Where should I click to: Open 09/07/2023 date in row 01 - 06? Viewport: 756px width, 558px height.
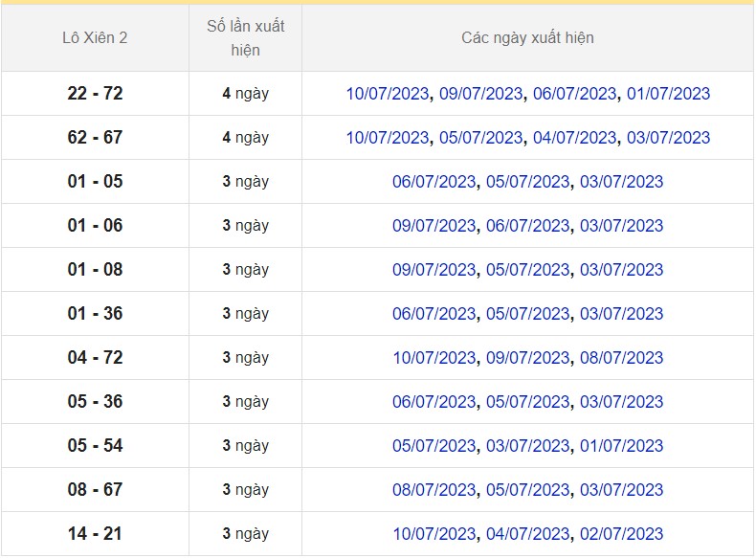click(x=434, y=226)
